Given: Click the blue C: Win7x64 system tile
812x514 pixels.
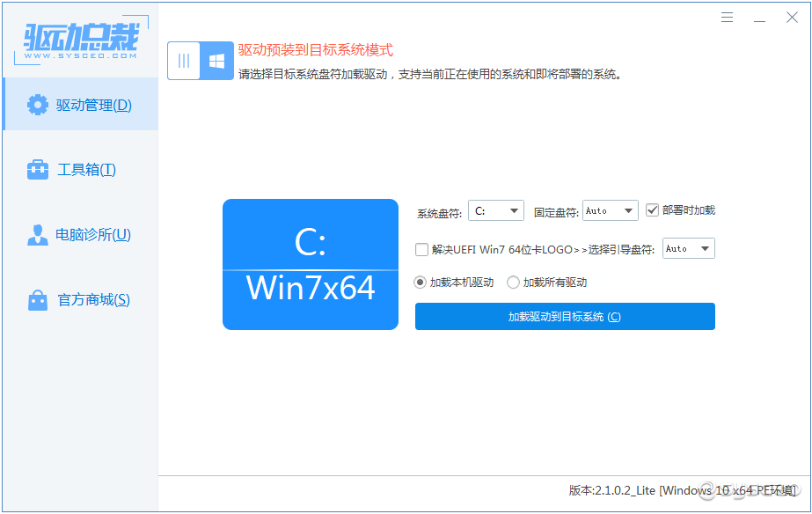Looking at the screenshot, I should pyautogui.click(x=311, y=264).
